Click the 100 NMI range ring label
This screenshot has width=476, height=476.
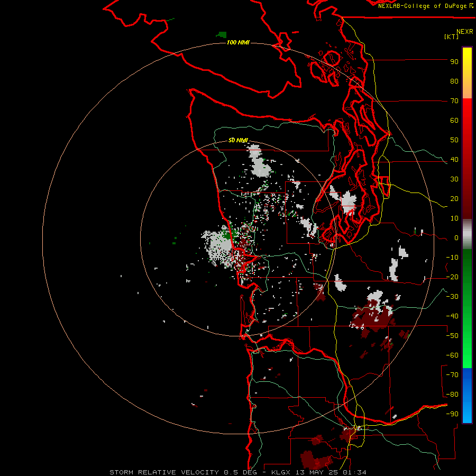pos(238,42)
